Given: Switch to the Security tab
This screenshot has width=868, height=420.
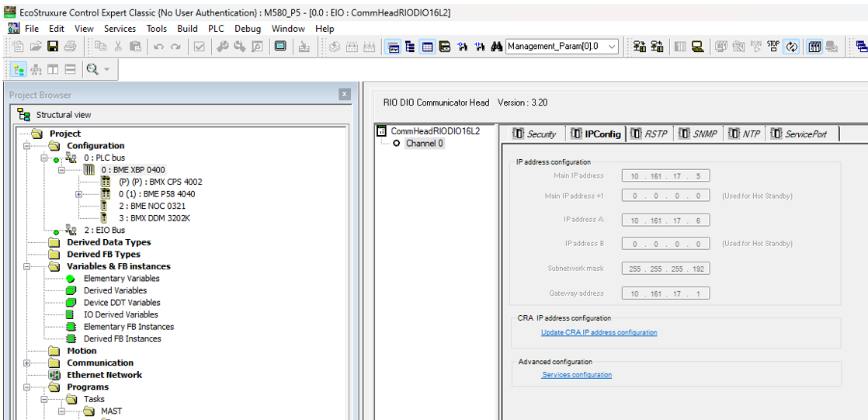Looking at the screenshot, I should point(534,134).
